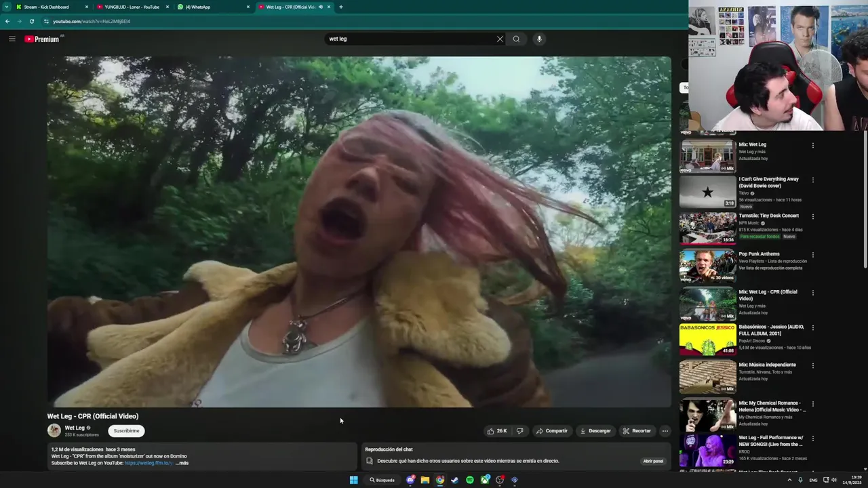Viewport: 868px width, 488px height.
Task: Open Wet Leg channel avatar
Action: [x=54, y=430]
